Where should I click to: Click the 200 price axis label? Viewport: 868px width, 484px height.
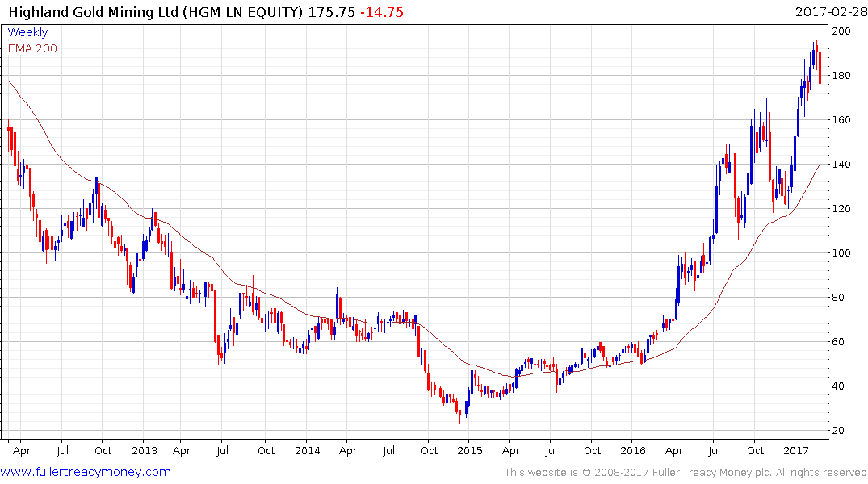tap(841, 31)
